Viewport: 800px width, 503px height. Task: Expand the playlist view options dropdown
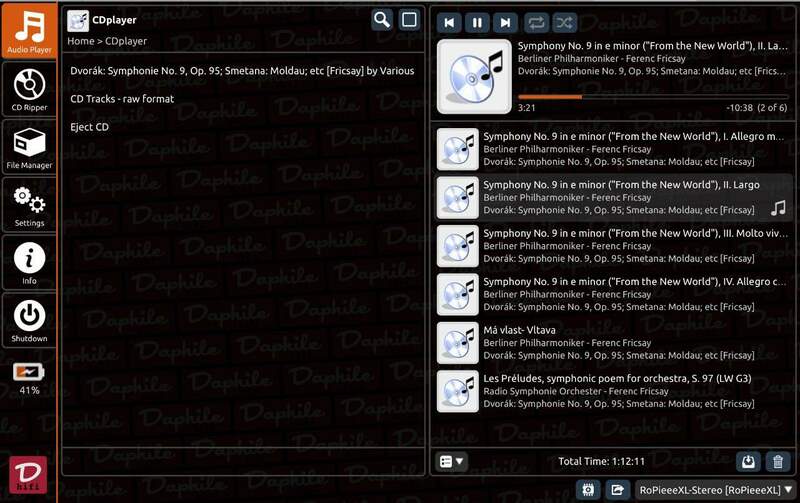452,461
